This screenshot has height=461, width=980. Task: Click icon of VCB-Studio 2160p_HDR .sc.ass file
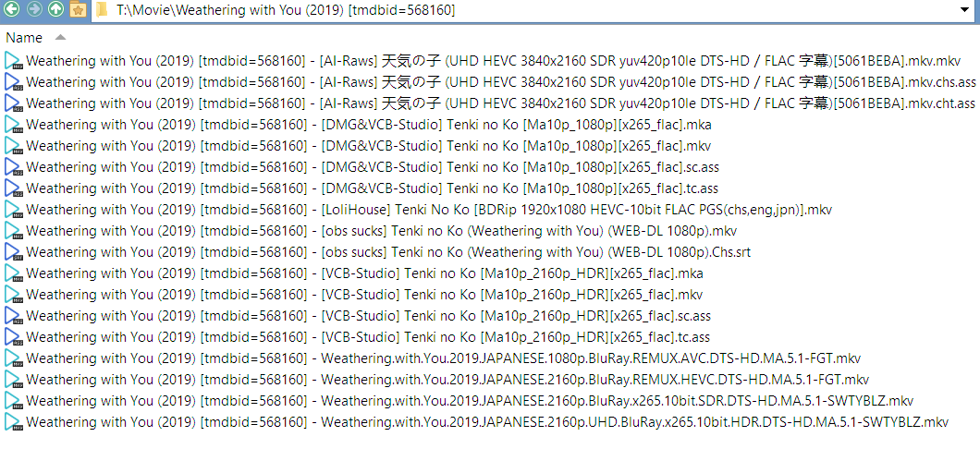coord(14,316)
